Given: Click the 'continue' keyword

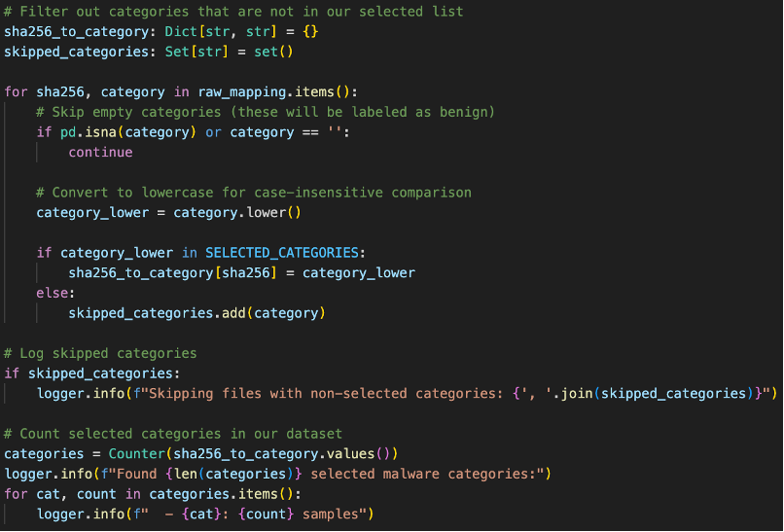Looking at the screenshot, I should 100,152.
